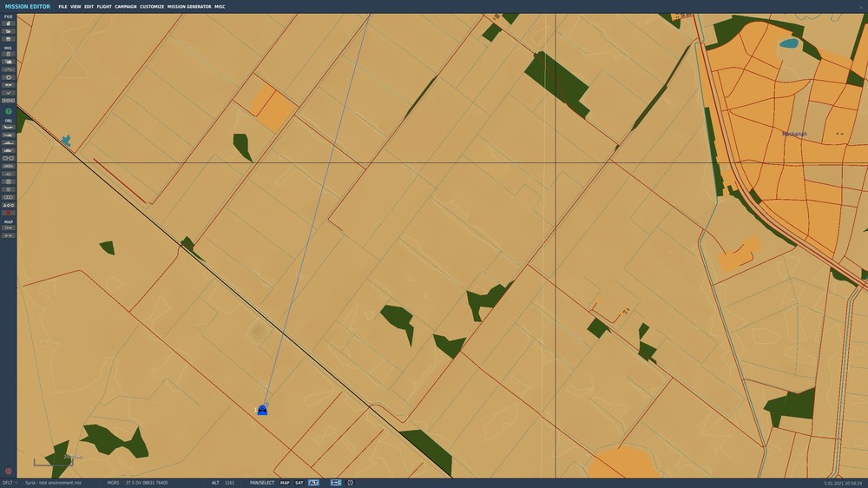Click the New Mission icon under FILE
The image size is (868, 488).
coord(9,23)
